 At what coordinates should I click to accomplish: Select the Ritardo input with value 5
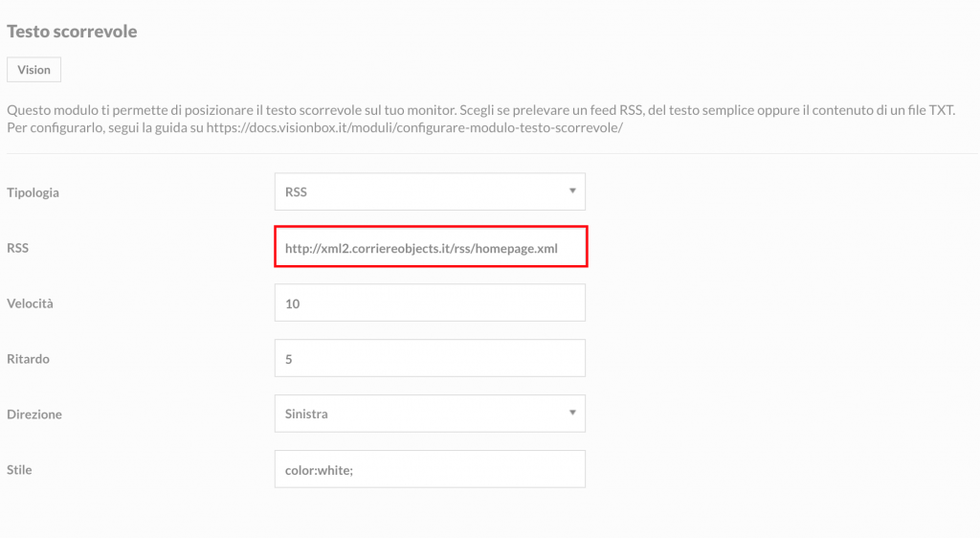coord(430,358)
